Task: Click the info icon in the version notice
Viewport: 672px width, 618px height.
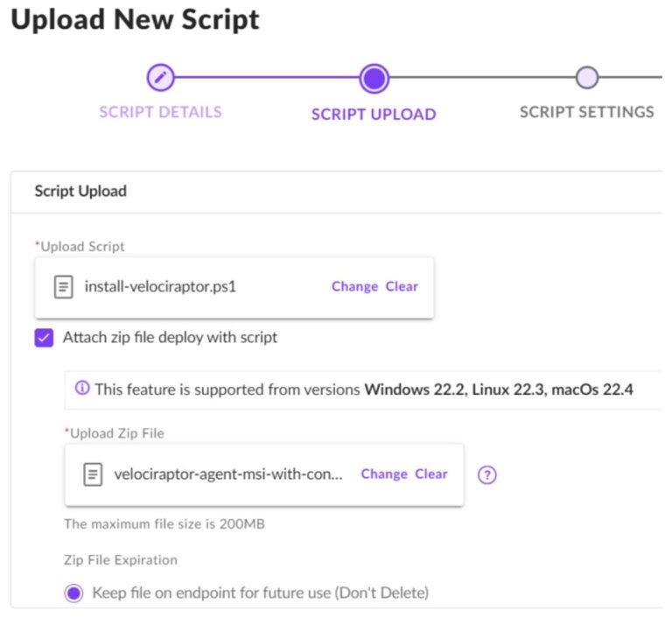Action: [82, 388]
